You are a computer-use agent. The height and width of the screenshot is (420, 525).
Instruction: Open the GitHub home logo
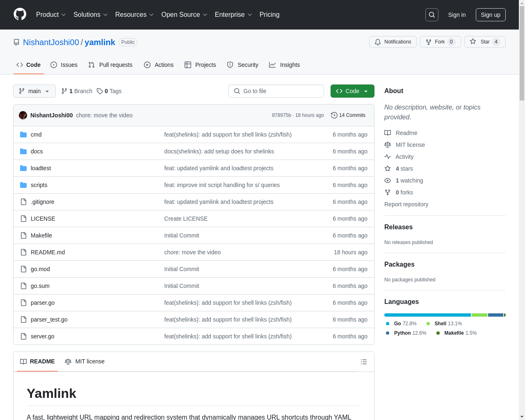pyautogui.click(x=20, y=14)
